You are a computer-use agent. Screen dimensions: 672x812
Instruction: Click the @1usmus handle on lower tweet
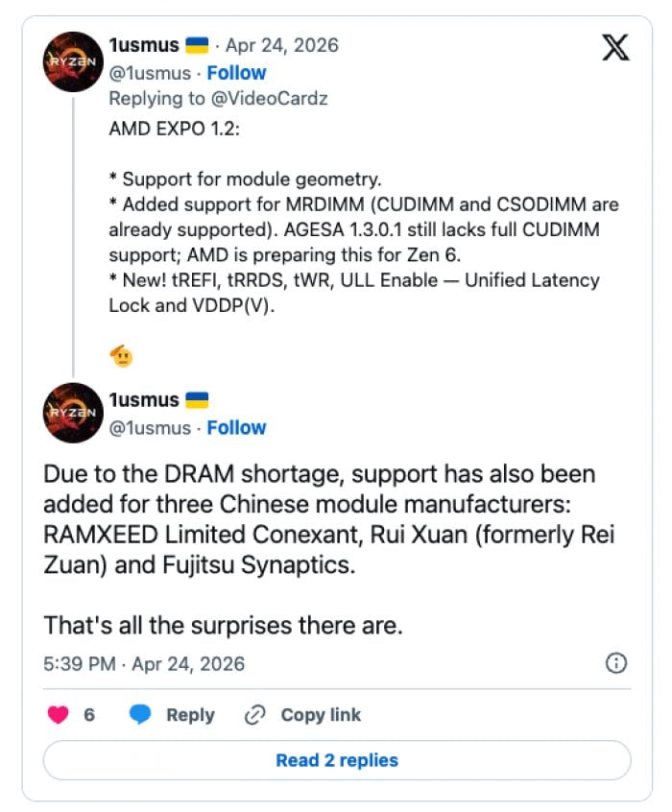click(x=149, y=427)
